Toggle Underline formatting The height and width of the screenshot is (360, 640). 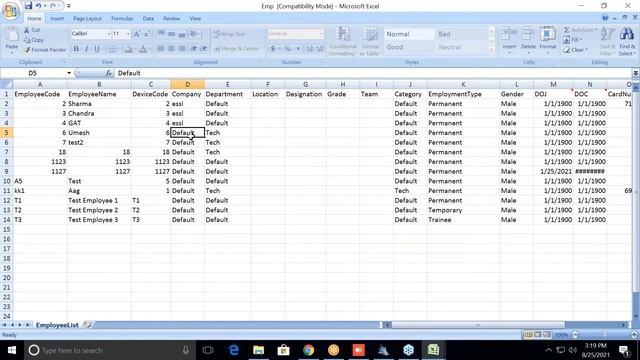coord(97,49)
